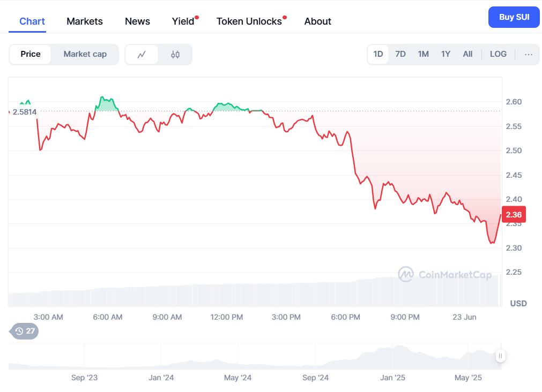
Task: Click the current price label 2.36
Action: [x=514, y=215]
